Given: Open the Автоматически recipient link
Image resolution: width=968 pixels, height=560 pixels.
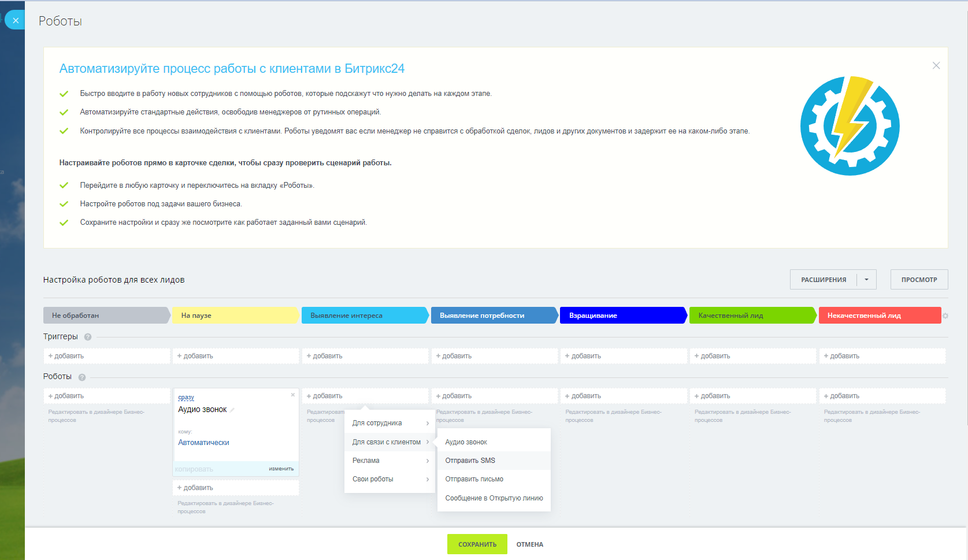Looking at the screenshot, I should tap(203, 443).
